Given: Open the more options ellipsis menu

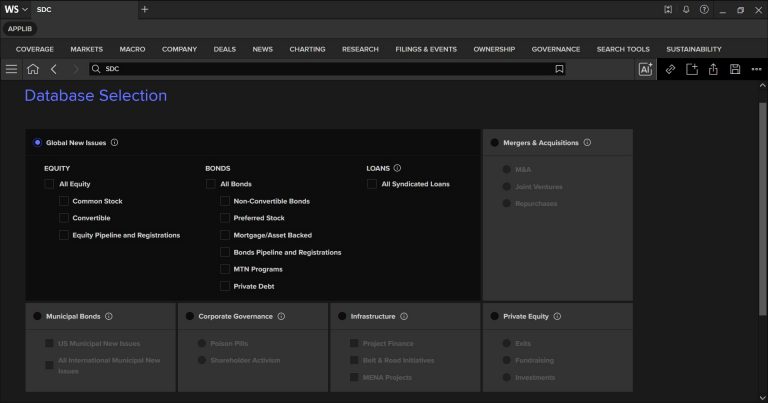Looking at the screenshot, I should coord(756,69).
